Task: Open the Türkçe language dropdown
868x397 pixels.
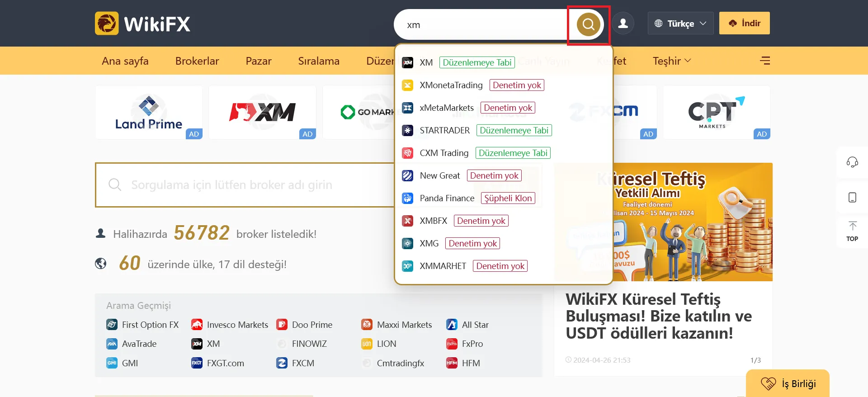Action: 680,24
